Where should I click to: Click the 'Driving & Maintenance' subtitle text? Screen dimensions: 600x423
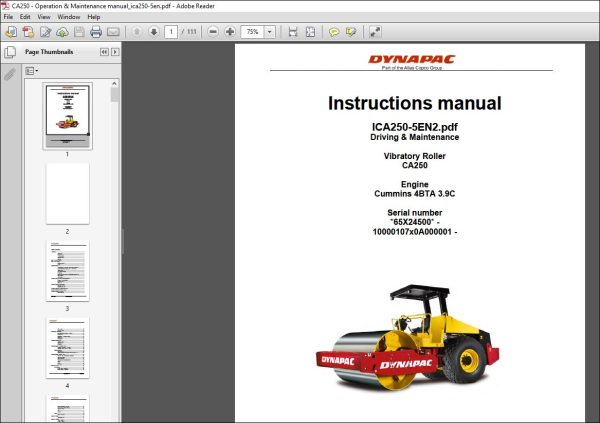coord(415,137)
